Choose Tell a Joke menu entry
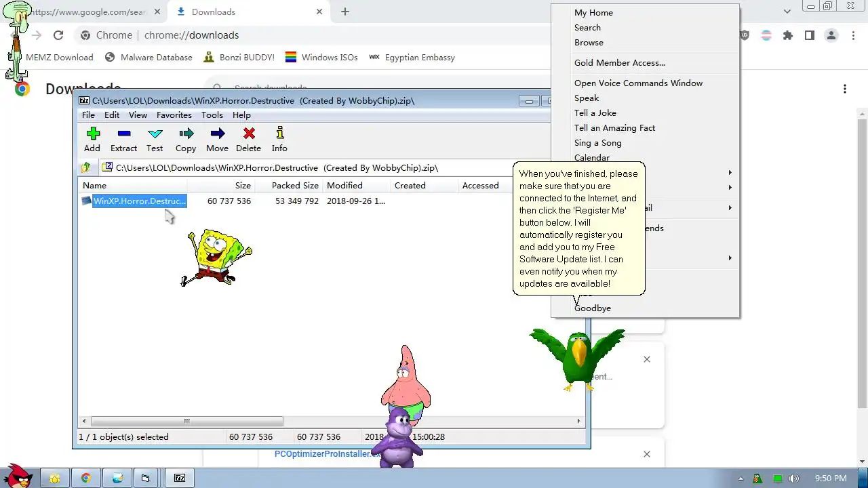Screen dimensions: 868x488 pyautogui.click(x=595, y=113)
